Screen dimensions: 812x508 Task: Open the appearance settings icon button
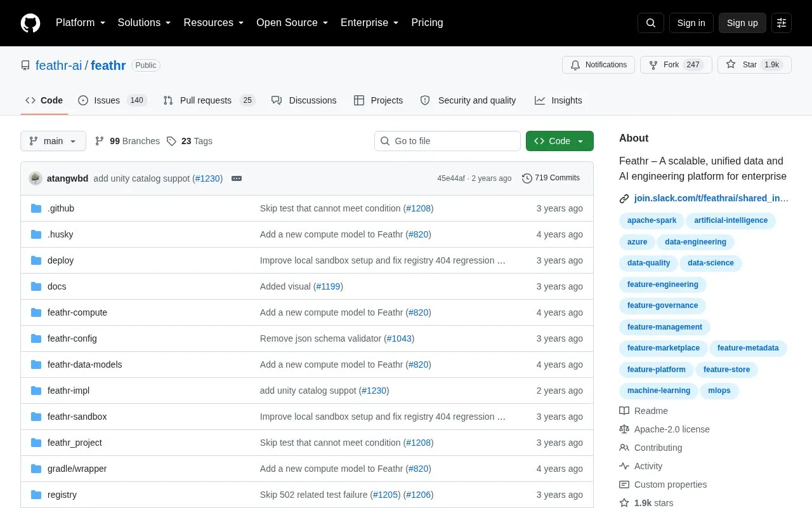coord(782,23)
